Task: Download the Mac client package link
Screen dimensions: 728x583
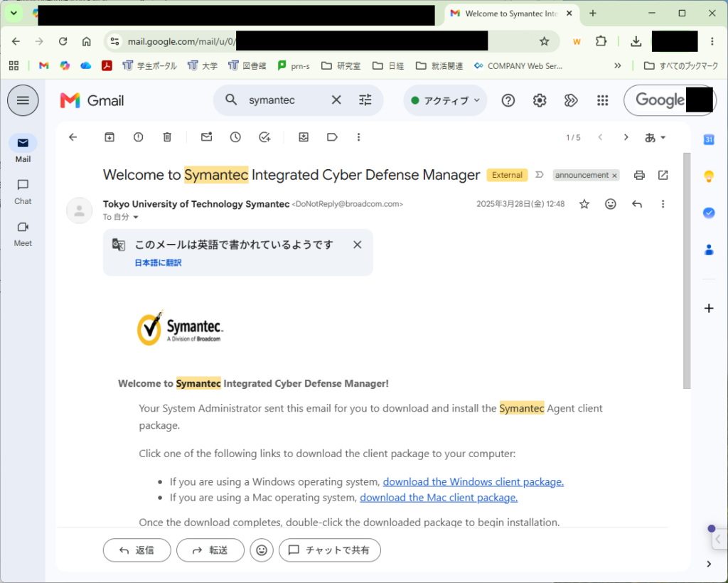Action: click(439, 498)
